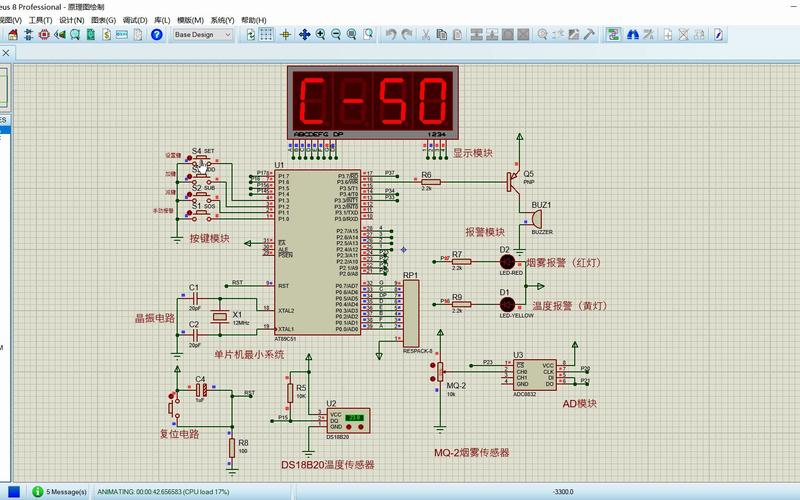
Task: Toggle latch dot of S1 SOS switch
Action: click(x=190, y=213)
